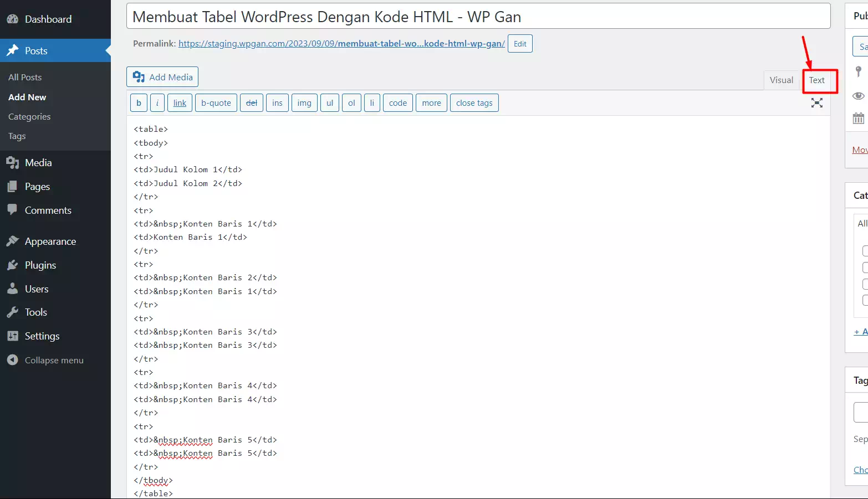
Task: Click the Users person icon
Action: coord(13,289)
